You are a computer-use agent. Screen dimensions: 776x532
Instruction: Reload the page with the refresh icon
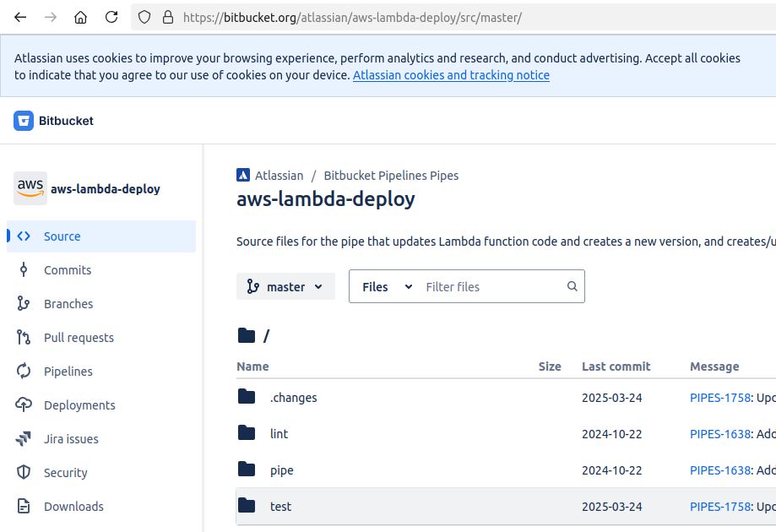point(111,18)
